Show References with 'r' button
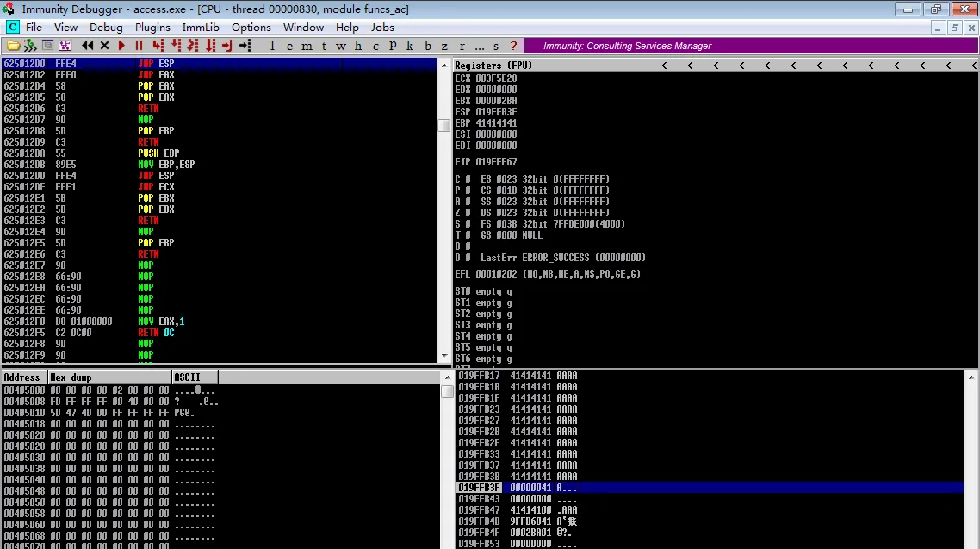The width and height of the screenshot is (980, 549). click(x=462, y=46)
